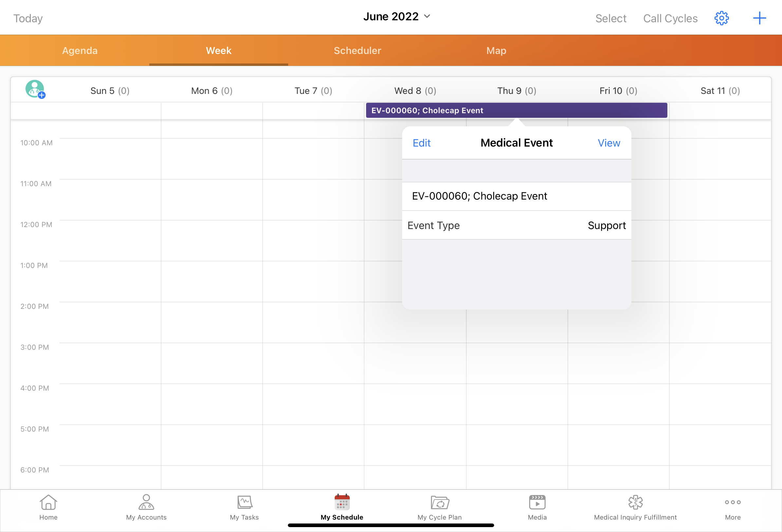Switch to the Agenda tab

[x=80, y=50]
